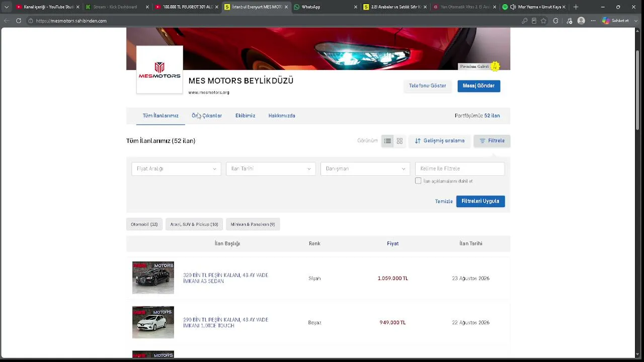Open the 'Ekibimiz' page tab

(245, 116)
